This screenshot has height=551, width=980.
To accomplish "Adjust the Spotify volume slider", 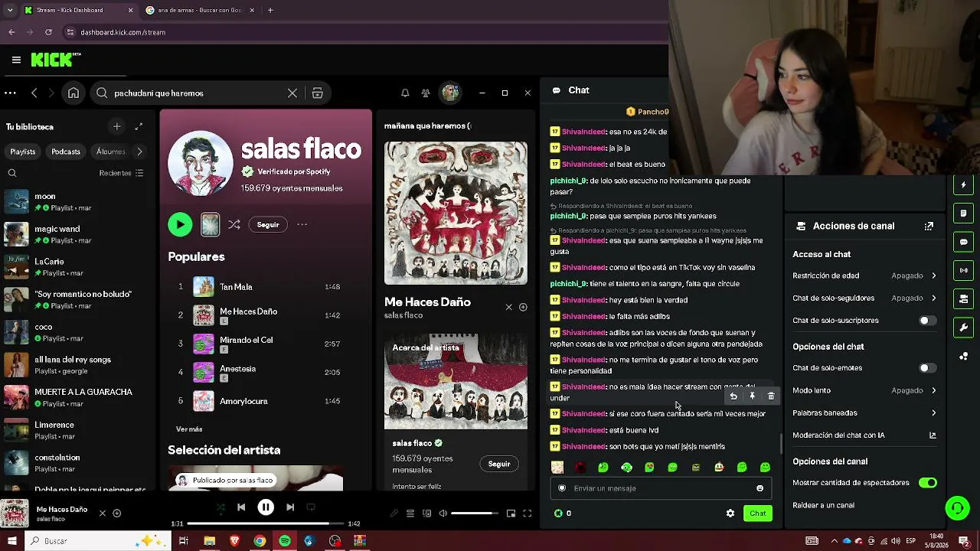I will click(x=474, y=514).
